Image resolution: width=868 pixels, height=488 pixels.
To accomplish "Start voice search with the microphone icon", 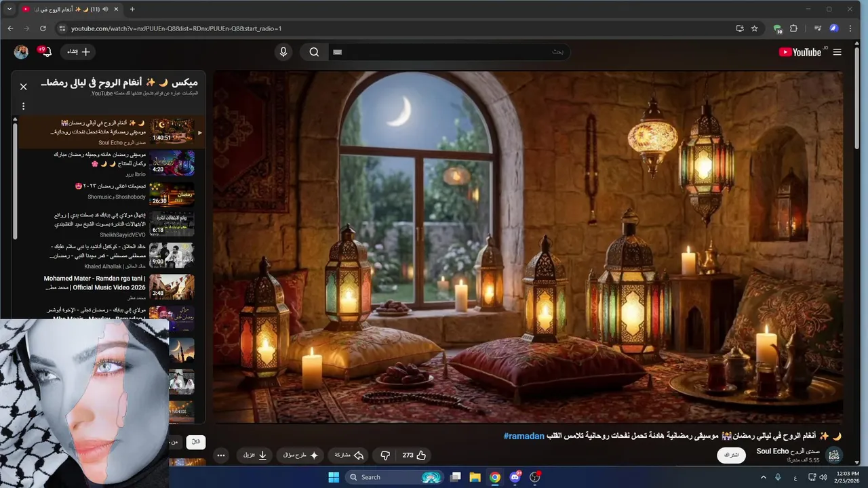I will pos(283,52).
